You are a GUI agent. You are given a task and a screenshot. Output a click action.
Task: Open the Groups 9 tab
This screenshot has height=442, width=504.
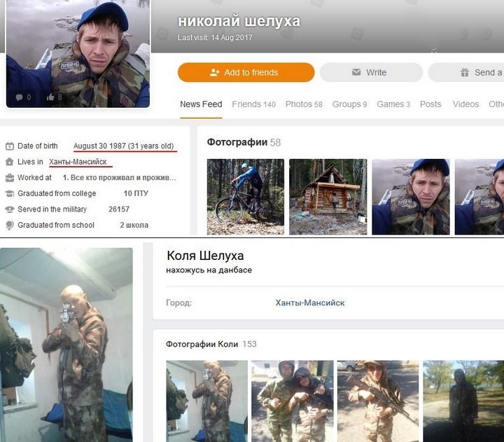349,104
